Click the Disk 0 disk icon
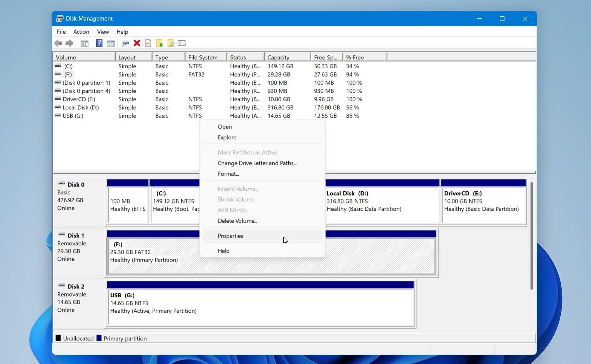 point(62,184)
